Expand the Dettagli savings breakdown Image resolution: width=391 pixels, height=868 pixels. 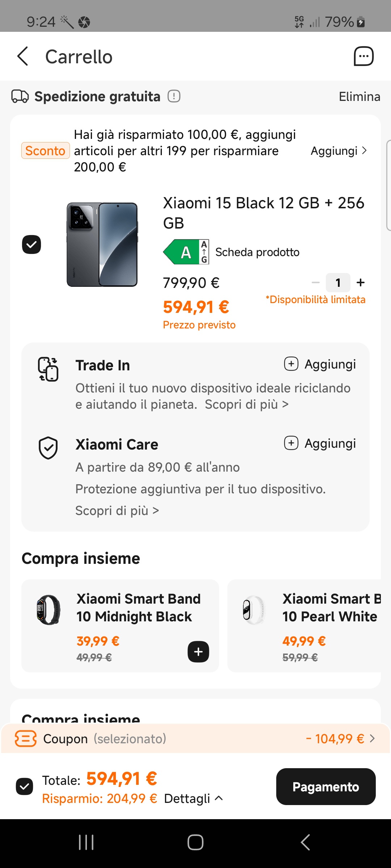pos(193,799)
